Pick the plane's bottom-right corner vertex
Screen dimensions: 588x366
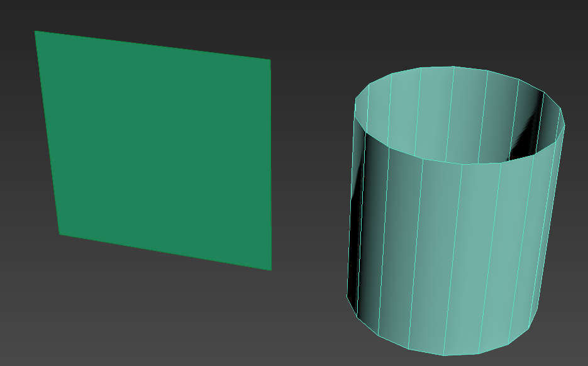point(271,270)
